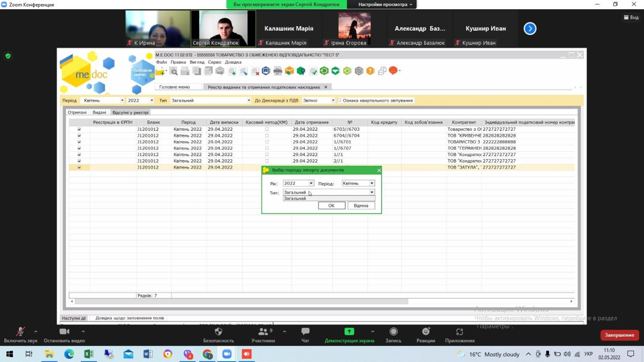Image resolution: width=644 pixels, height=362 pixels.
Task: Toggle registration checkbox in row 6704//6704
Action: 79,136
